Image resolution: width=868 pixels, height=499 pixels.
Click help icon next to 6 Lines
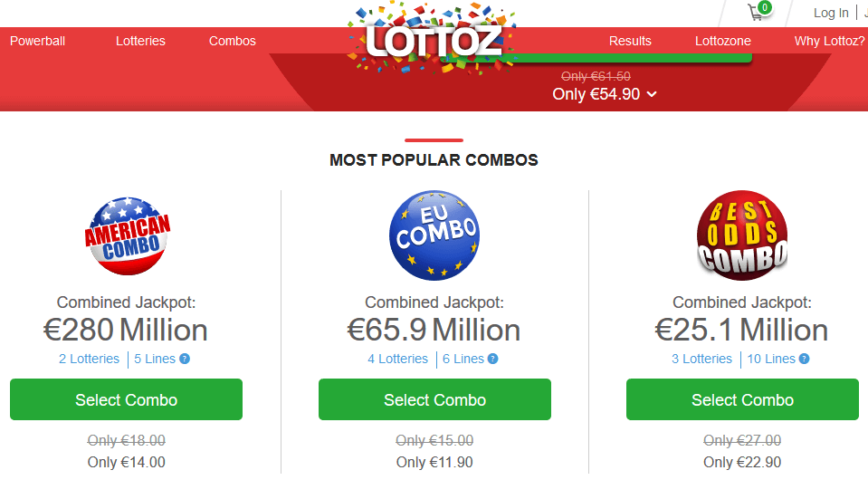pos(492,359)
